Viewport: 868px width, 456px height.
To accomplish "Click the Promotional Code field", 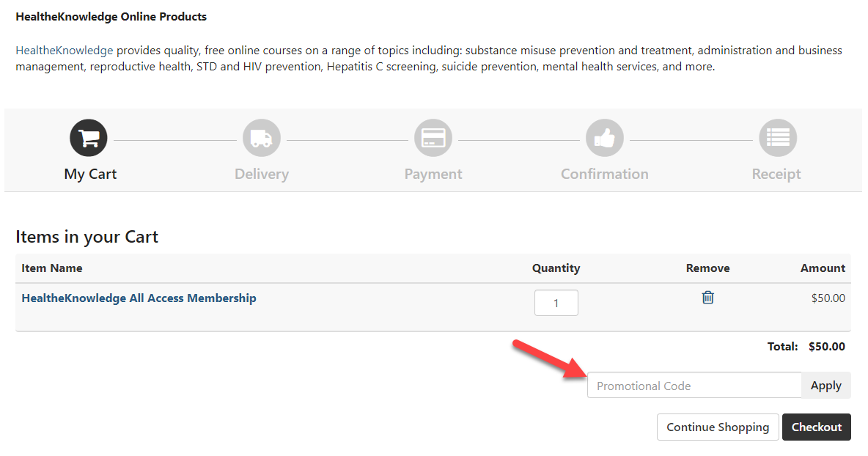I will click(x=694, y=386).
